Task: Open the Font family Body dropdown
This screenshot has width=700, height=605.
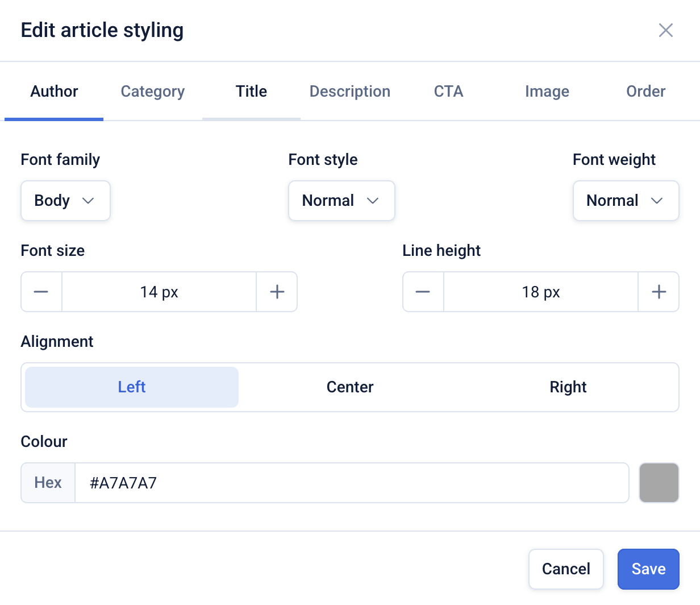Action: tap(65, 201)
